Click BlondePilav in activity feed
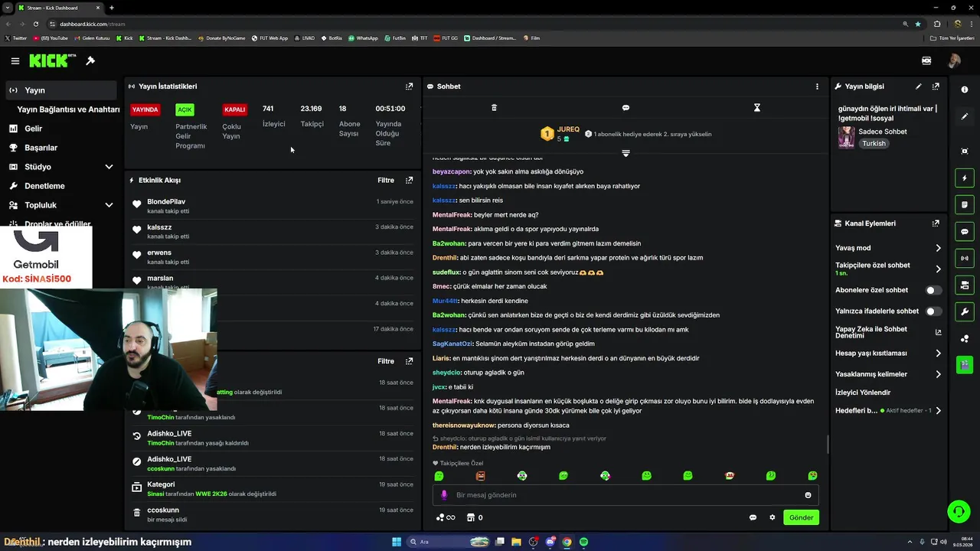Viewport: 980px width, 551px height. coord(166,202)
